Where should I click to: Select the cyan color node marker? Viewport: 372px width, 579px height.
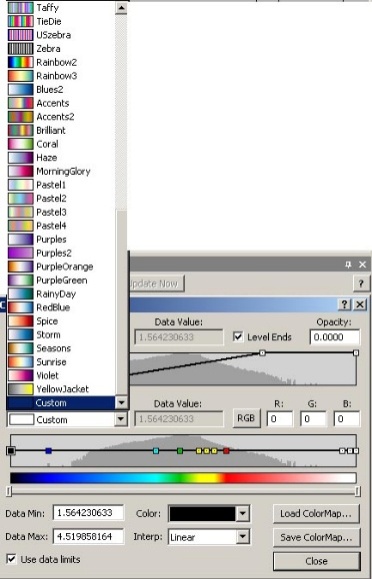[156, 450]
